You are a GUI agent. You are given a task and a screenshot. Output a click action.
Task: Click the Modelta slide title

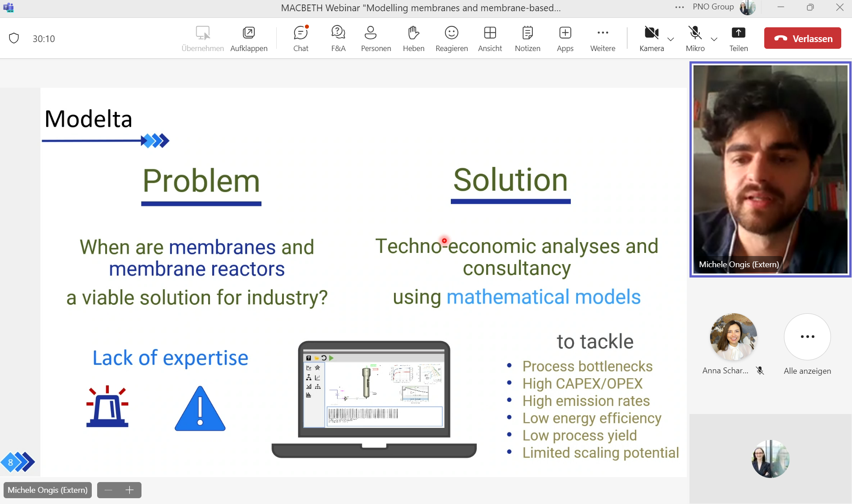88,119
